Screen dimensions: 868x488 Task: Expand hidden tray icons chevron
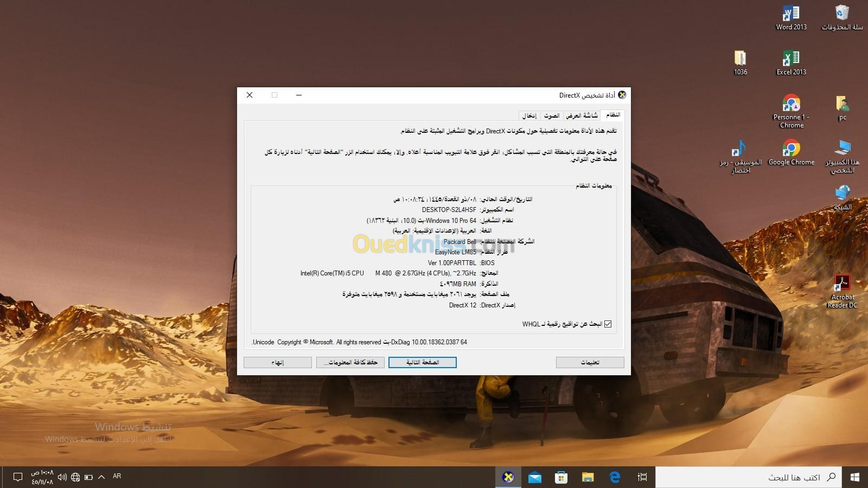point(101,477)
